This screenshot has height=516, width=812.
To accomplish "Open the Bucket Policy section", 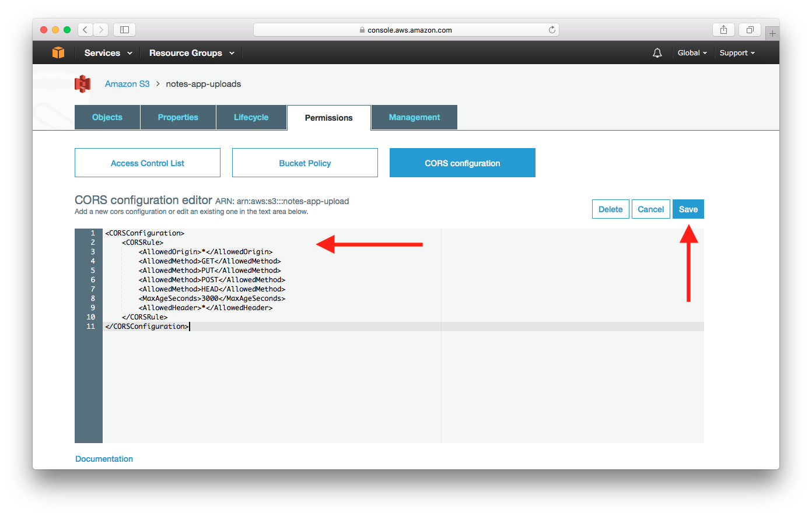I will (x=305, y=163).
